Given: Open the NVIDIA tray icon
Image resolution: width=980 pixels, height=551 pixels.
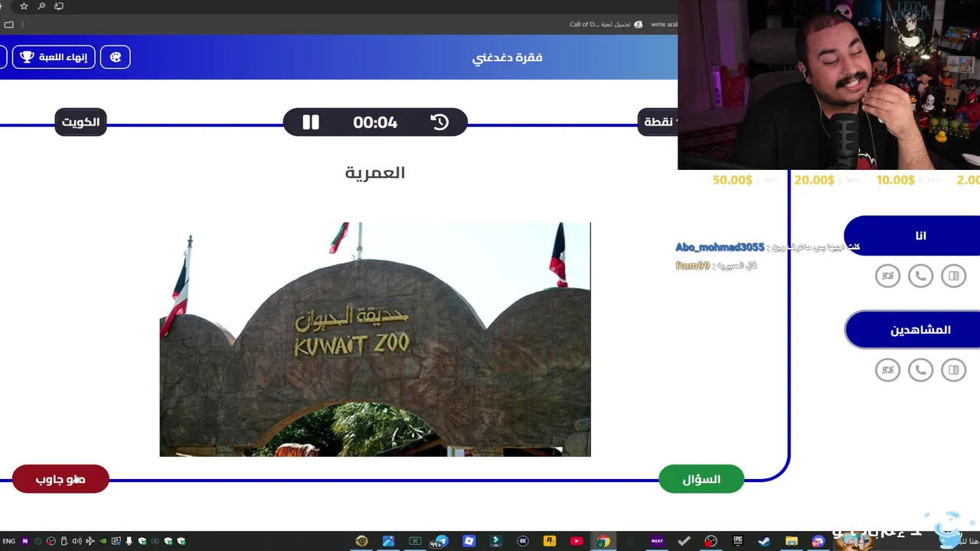Looking at the screenshot, I should click(x=103, y=541).
